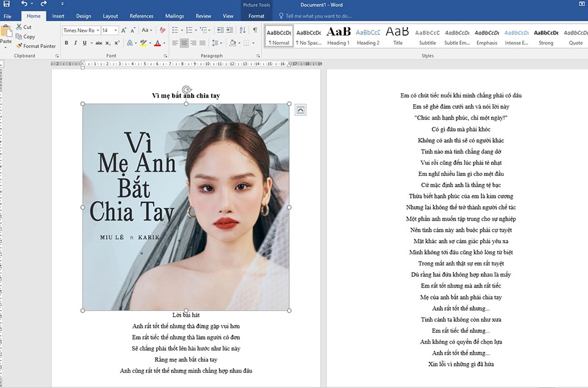Apply the Title style
588x388 pixels.
tap(398, 36)
